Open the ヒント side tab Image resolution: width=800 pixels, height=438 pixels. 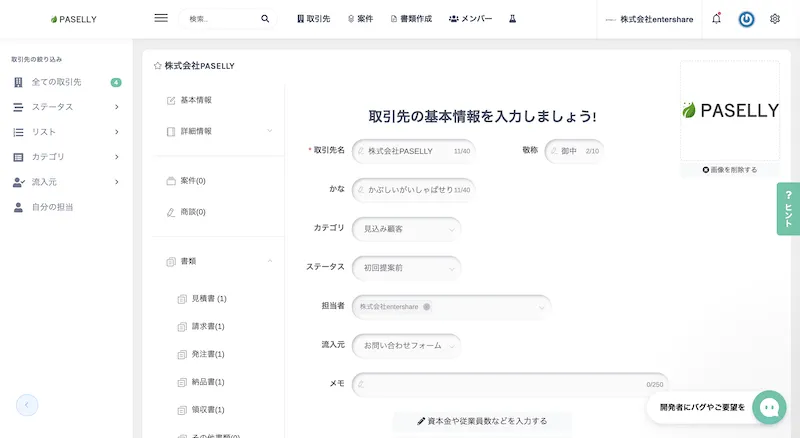[788, 208]
